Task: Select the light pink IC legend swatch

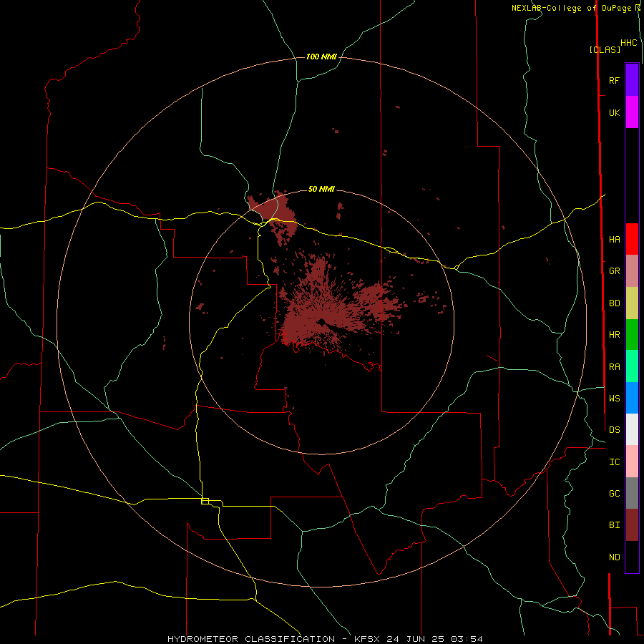Action: click(632, 462)
